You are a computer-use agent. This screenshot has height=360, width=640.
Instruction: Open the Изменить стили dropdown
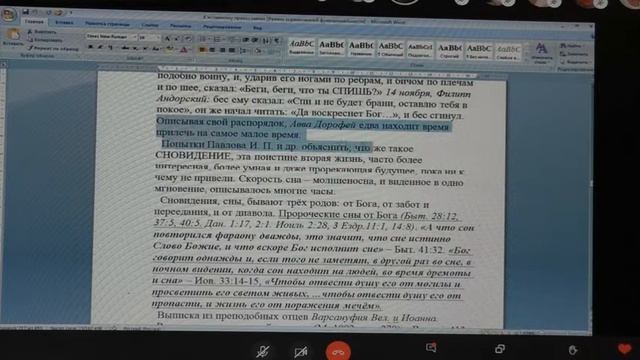pyautogui.click(x=542, y=53)
